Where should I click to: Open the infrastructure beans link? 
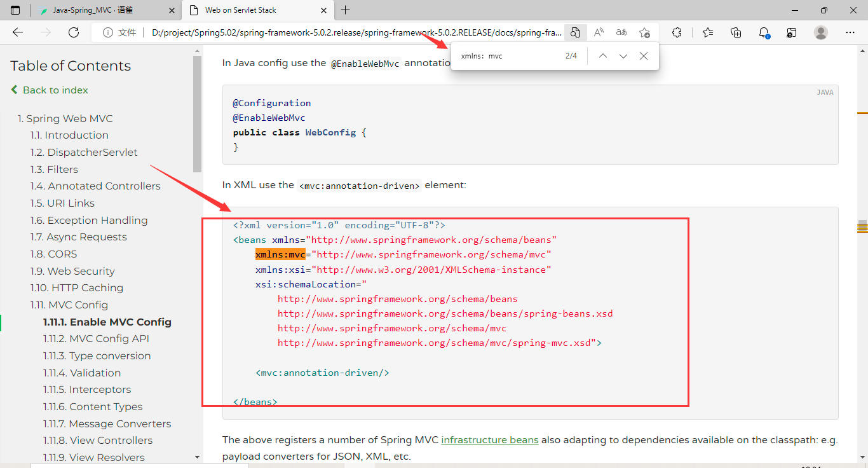tap(490, 440)
